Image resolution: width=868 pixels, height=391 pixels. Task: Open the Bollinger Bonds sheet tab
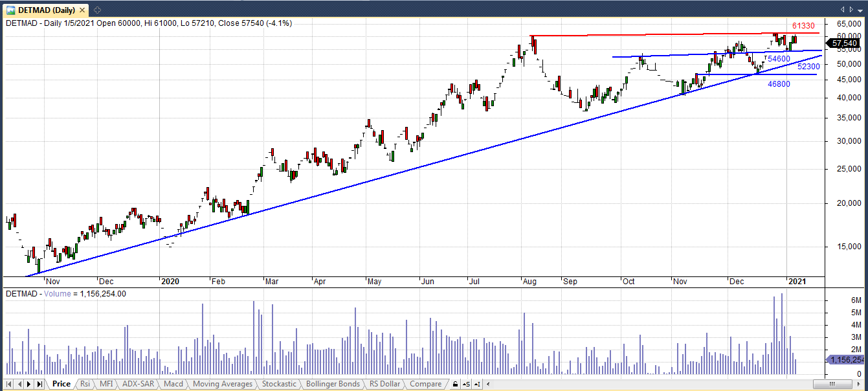pos(332,384)
